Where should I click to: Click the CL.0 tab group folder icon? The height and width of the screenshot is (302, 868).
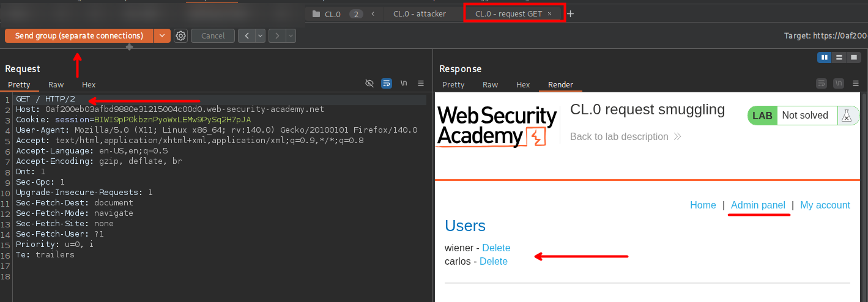click(316, 13)
